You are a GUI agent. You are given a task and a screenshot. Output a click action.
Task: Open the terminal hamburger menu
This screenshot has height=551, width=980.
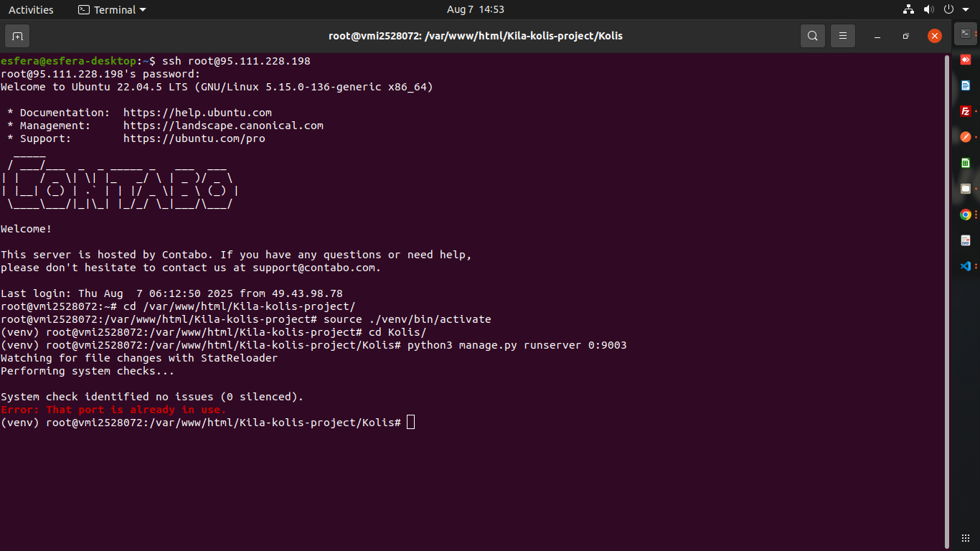(x=843, y=36)
